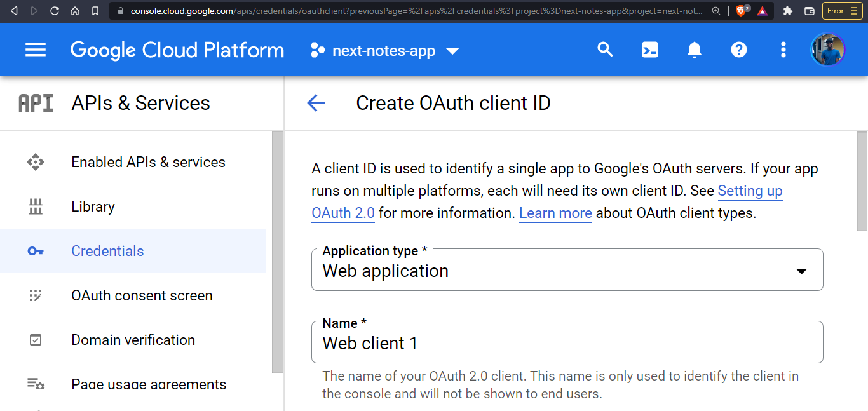
Task: Open the browser extensions puzzle icon
Action: 788,11
